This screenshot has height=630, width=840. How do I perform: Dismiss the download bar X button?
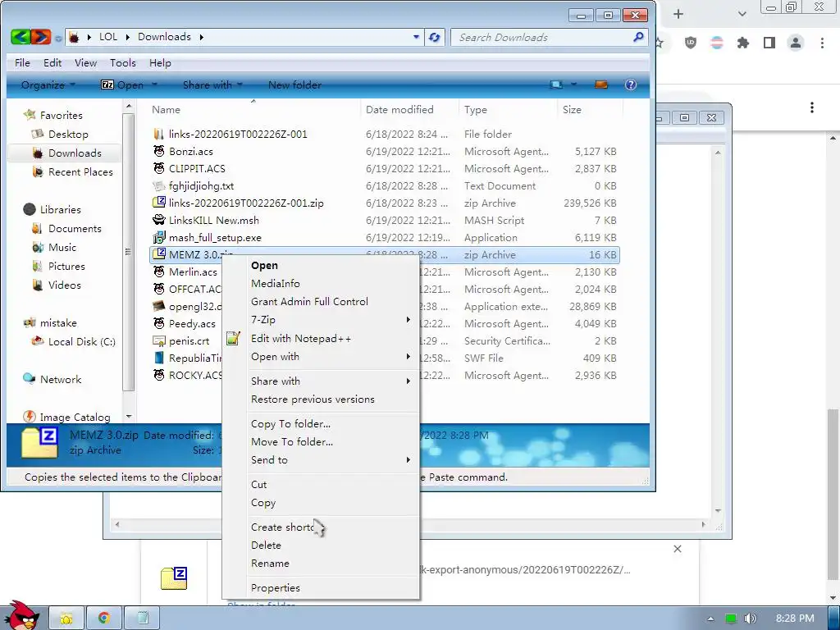(x=677, y=549)
